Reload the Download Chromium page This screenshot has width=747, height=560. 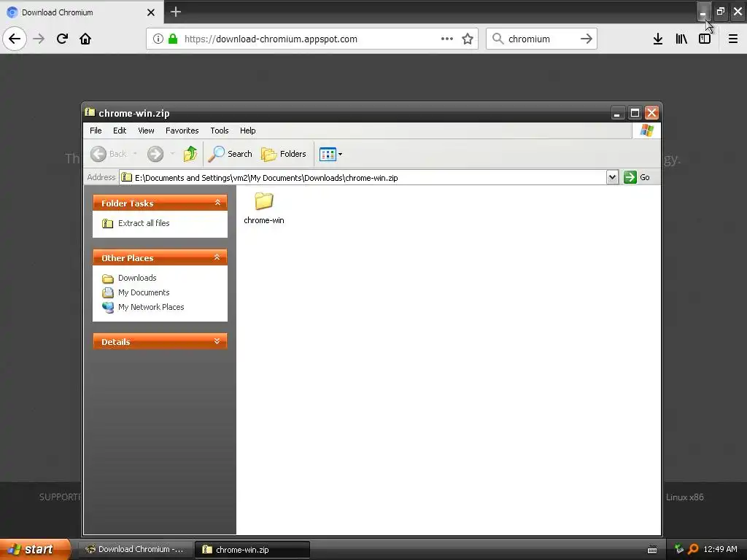click(62, 39)
